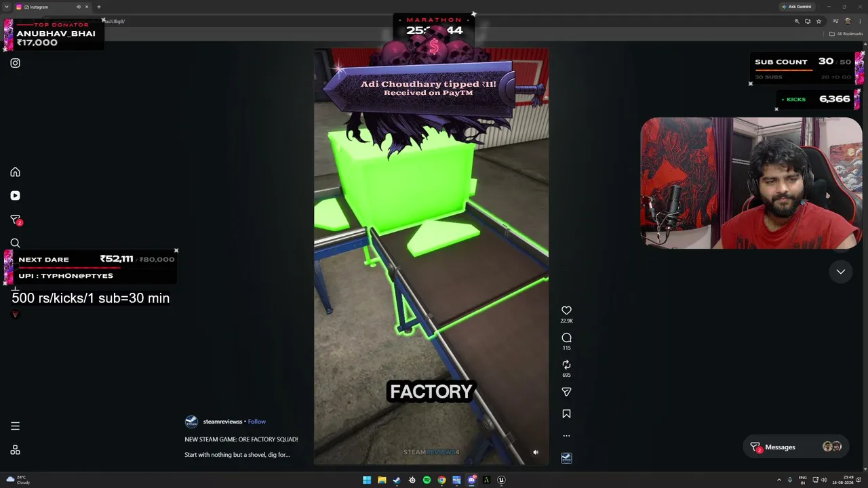Switch to Google Chrome on the taskbar
868x488 pixels.
pyautogui.click(x=441, y=480)
